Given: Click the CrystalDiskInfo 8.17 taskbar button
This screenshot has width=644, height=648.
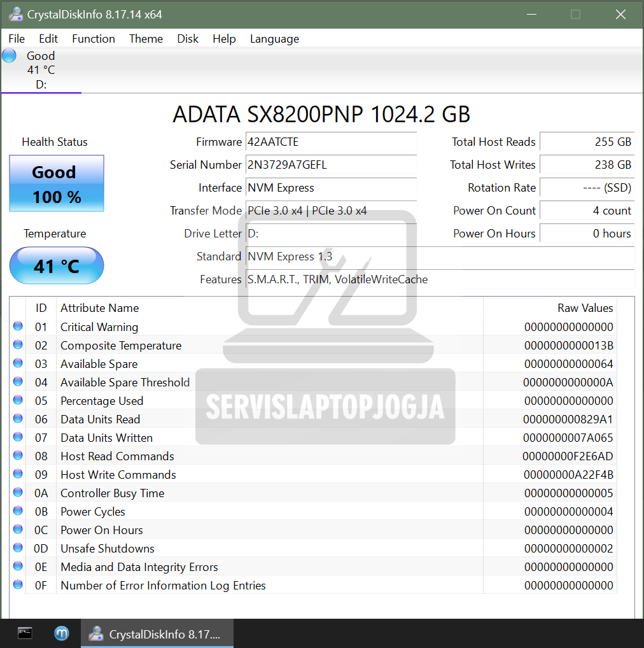Looking at the screenshot, I should 157,633.
